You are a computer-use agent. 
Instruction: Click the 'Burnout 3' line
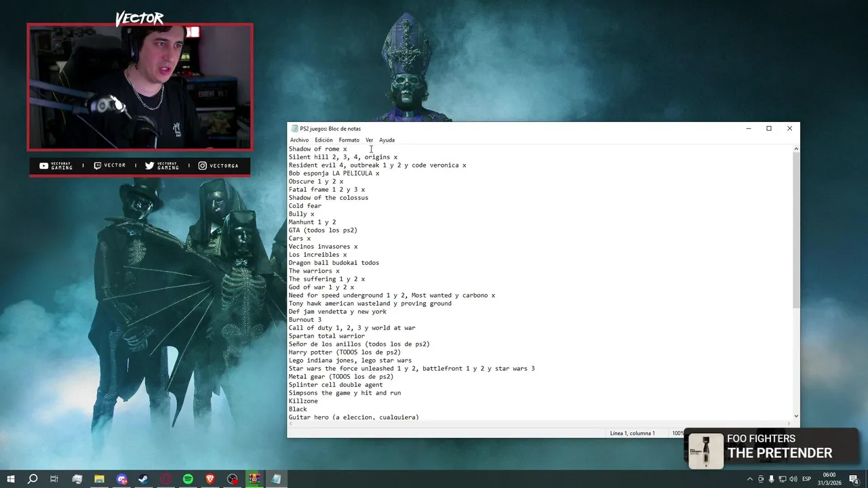click(305, 320)
